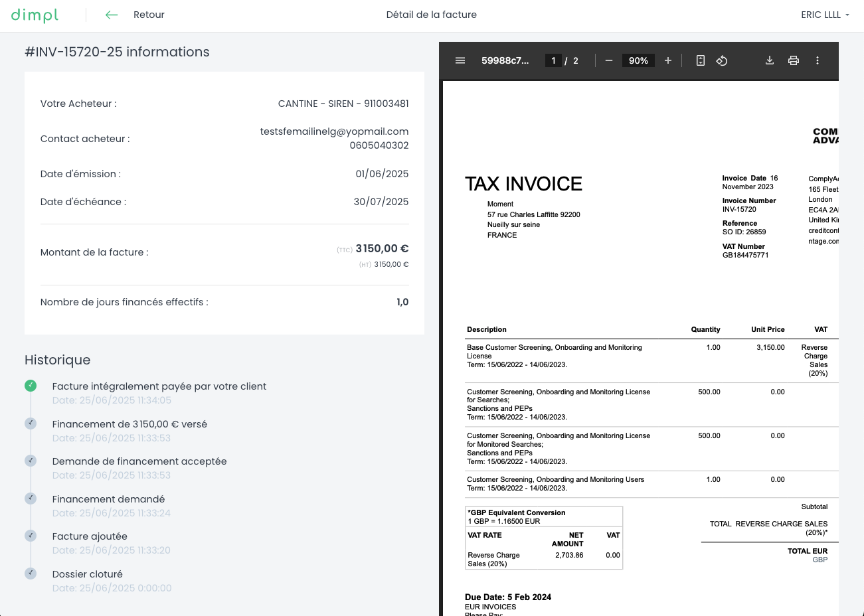Zoom out the PDF with minus button

(x=609, y=60)
